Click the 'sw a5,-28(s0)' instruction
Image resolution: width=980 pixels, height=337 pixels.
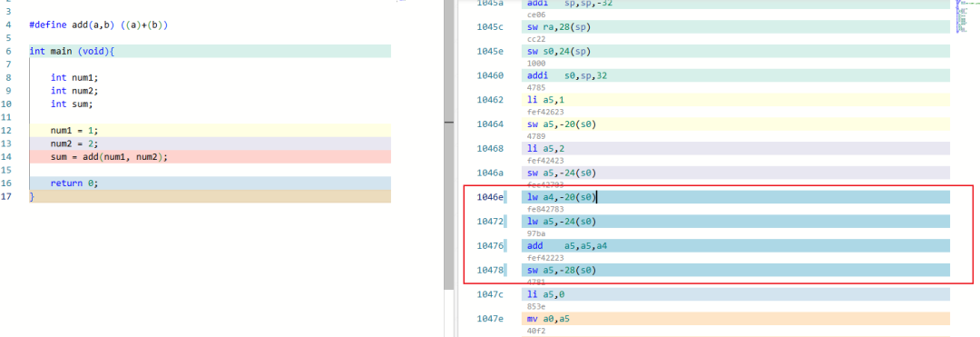pos(736,270)
